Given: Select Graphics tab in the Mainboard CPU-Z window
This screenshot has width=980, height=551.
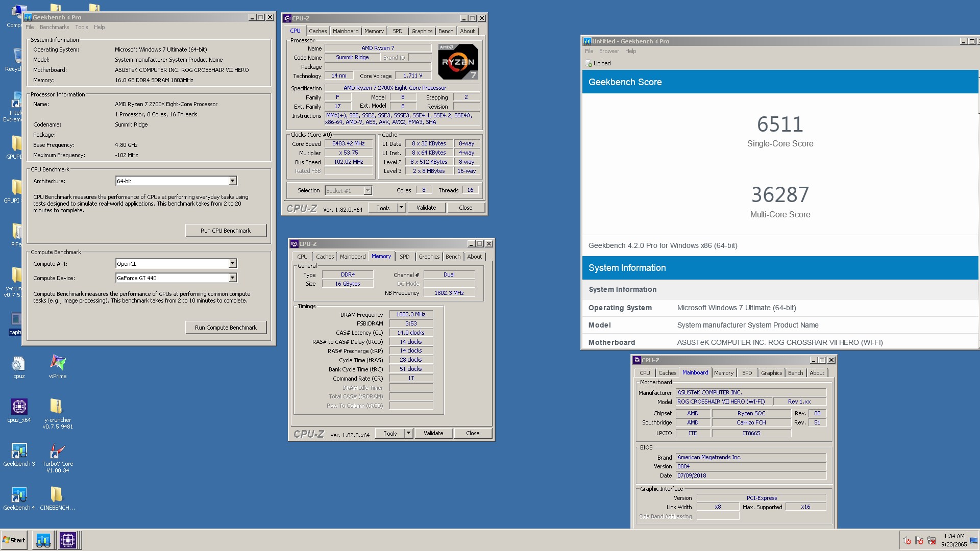Looking at the screenshot, I should coord(772,373).
